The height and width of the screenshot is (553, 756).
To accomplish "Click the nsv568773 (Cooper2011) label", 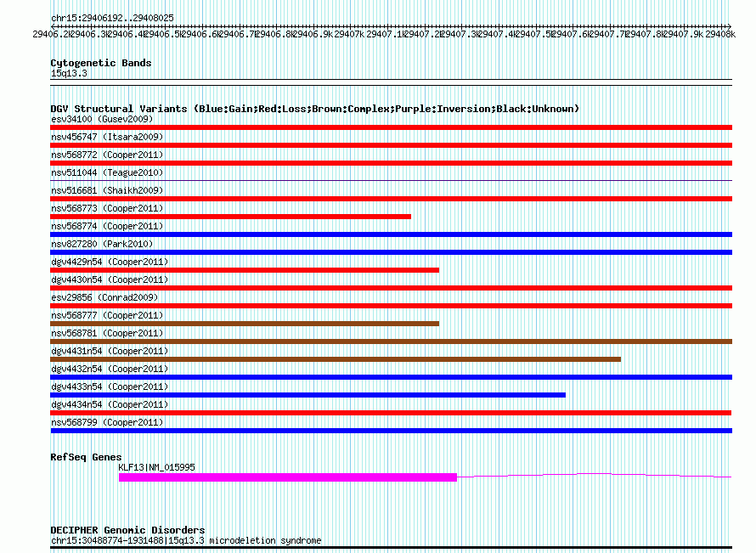I will [107, 208].
